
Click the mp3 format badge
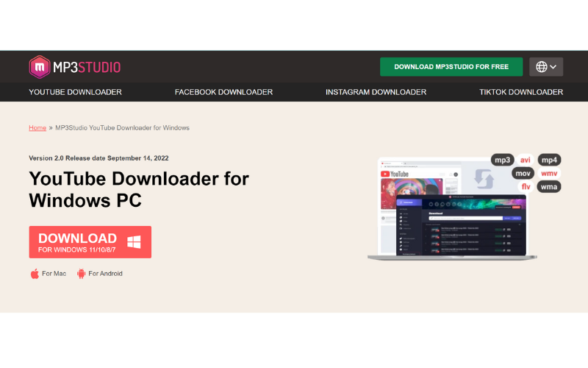click(x=502, y=160)
